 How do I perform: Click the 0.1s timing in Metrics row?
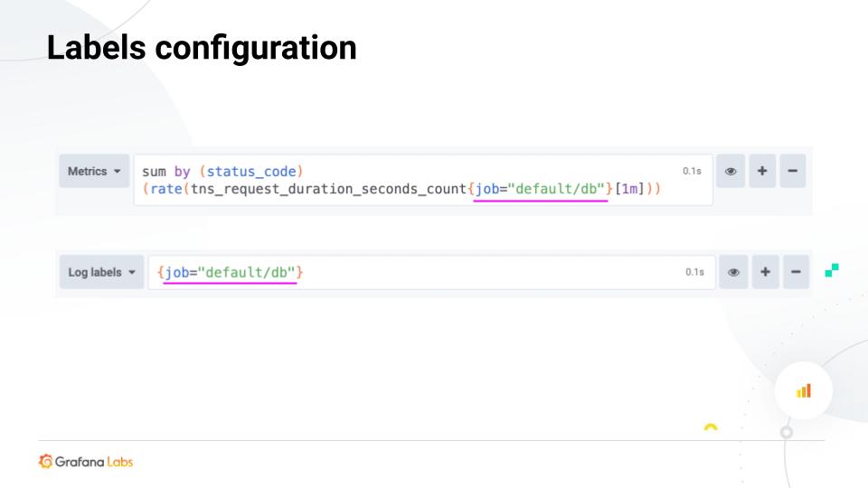(x=692, y=170)
